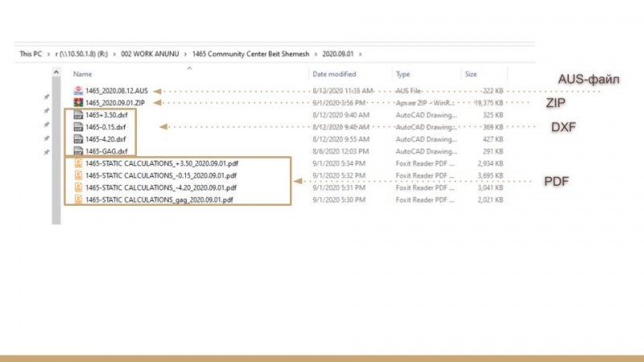Sort by the Date modified column
Image resolution: width=644 pixels, height=362 pixels.
point(334,74)
